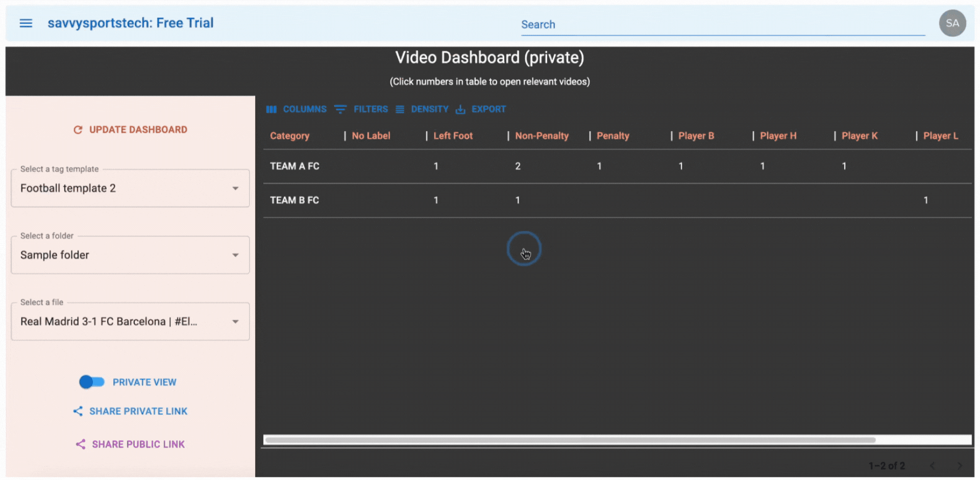Screen dimensions: 980x480
Task: Click UPDATE DASHBOARD button
Action: [x=131, y=130]
